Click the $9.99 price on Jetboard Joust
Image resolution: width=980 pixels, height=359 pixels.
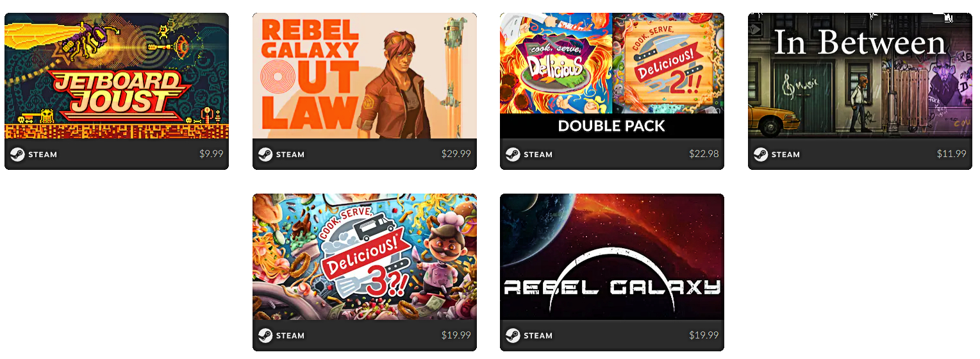(211, 154)
